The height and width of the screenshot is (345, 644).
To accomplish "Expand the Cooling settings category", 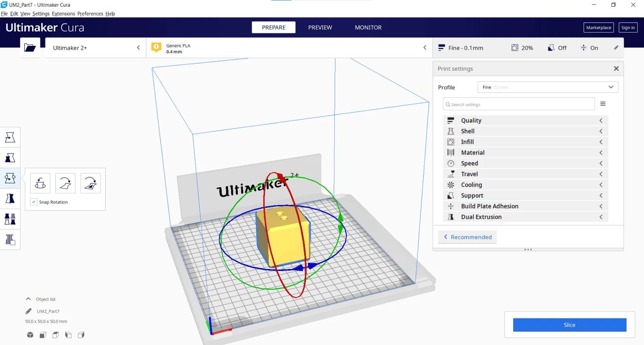I will click(526, 185).
